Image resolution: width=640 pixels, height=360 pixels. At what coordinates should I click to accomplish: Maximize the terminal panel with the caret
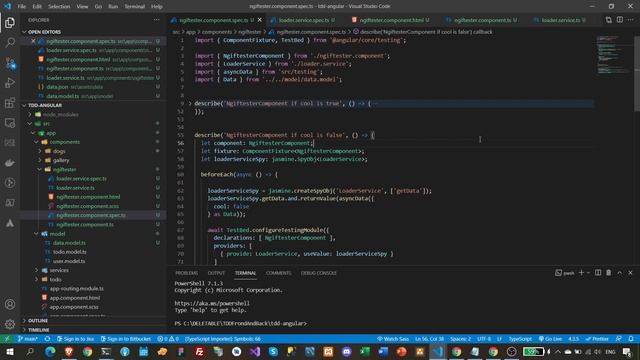click(x=620, y=273)
